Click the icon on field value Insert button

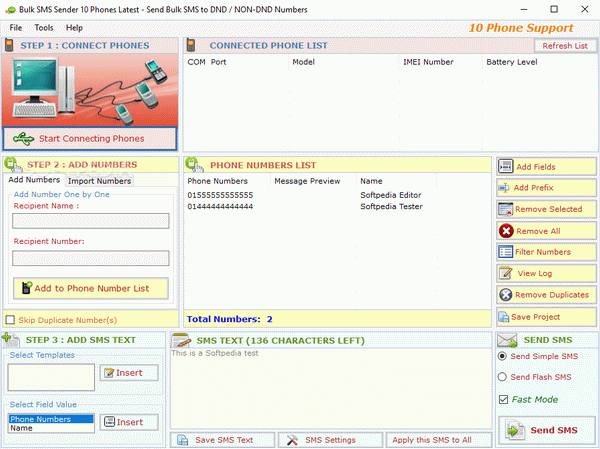coord(109,422)
